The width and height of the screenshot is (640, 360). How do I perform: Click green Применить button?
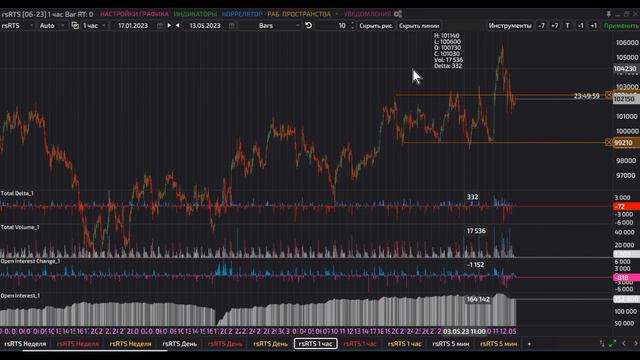click(621, 25)
